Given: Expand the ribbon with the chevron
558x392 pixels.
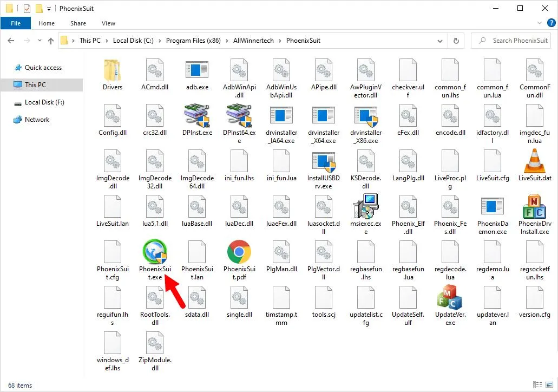Looking at the screenshot, I should (x=539, y=23).
